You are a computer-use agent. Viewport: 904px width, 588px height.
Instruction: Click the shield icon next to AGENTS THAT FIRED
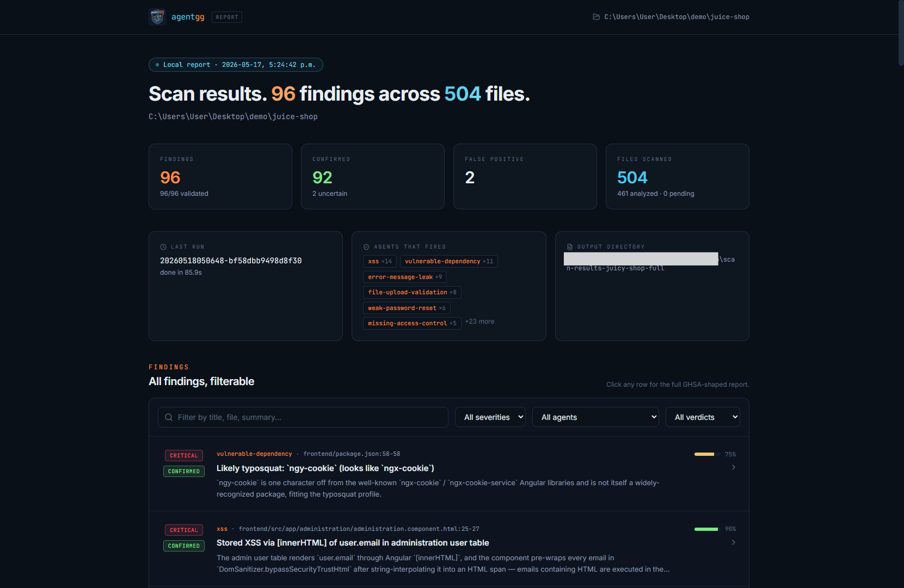(x=366, y=247)
